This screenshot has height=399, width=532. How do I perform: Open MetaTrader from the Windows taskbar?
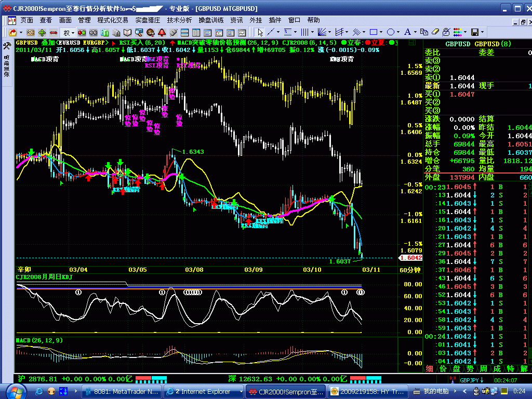pos(122,392)
